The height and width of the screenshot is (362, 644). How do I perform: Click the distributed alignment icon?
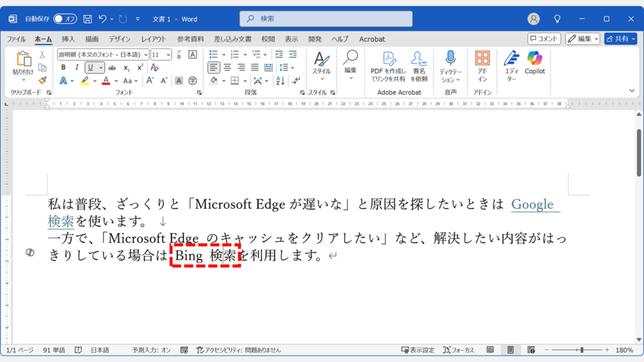click(268, 67)
